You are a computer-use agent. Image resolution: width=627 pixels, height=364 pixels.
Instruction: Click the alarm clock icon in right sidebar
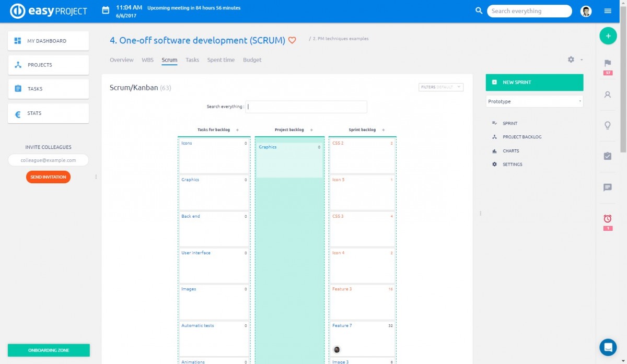point(608,218)
